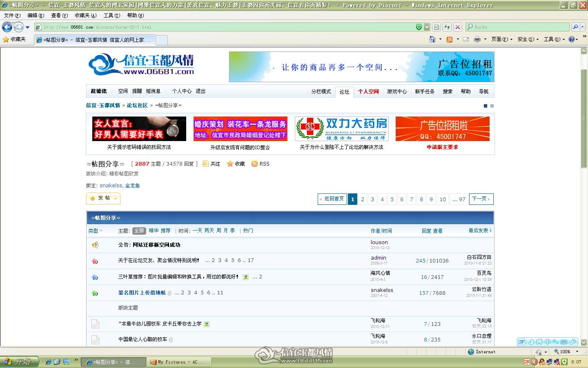Click 下一页 next page button
This screenshot has height=368, width=588.
481,199
